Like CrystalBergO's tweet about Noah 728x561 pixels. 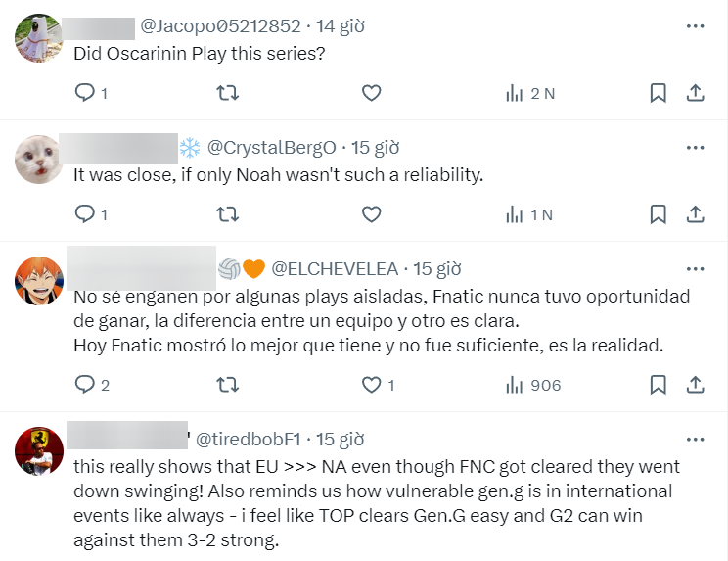371,213
